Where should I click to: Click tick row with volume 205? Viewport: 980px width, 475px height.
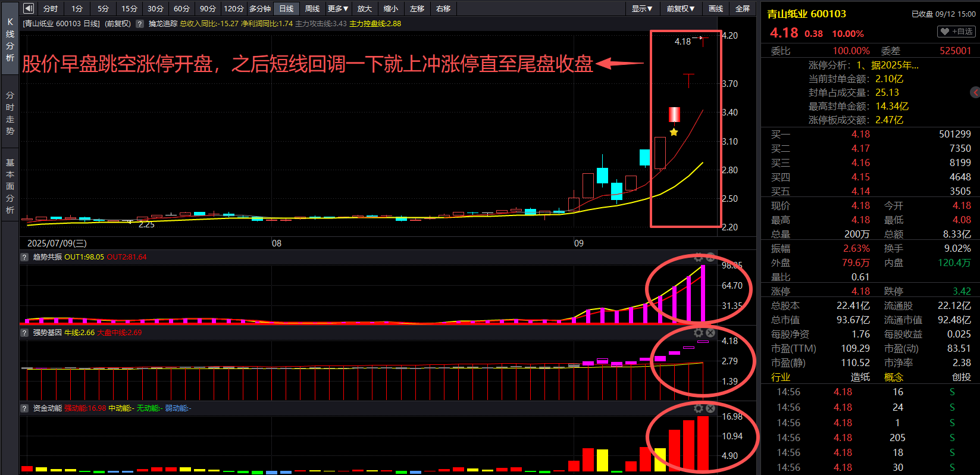871,438
